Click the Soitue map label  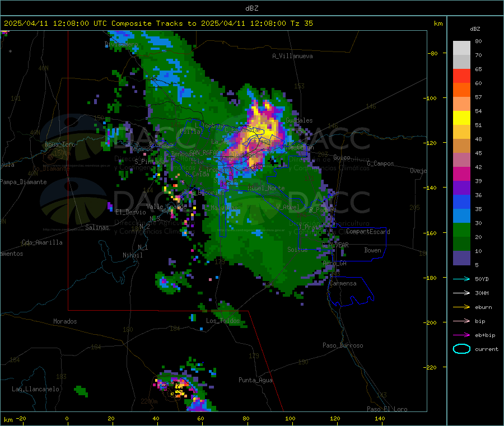coord(297,249)
